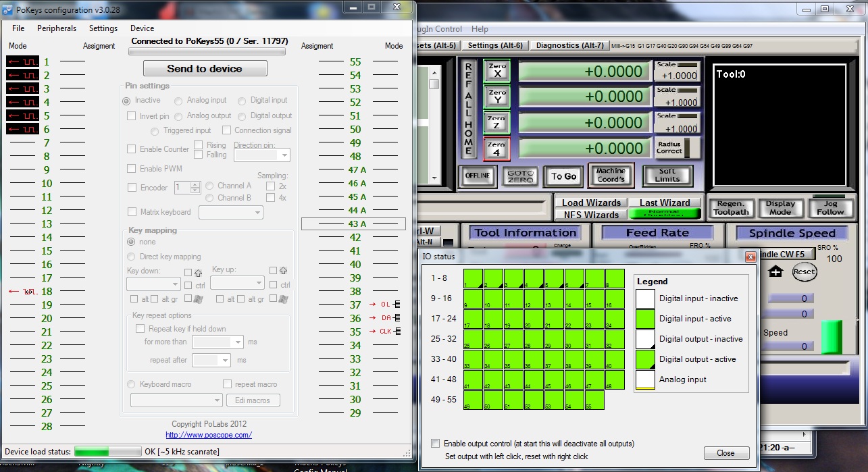Close the IO status dialog via Close

point(726,453)
